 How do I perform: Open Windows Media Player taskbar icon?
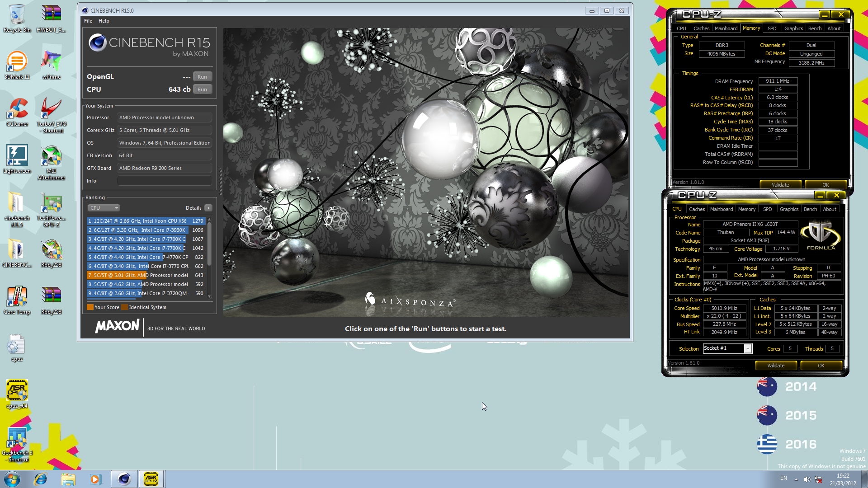pyautogui.click(x=95, y=479)
